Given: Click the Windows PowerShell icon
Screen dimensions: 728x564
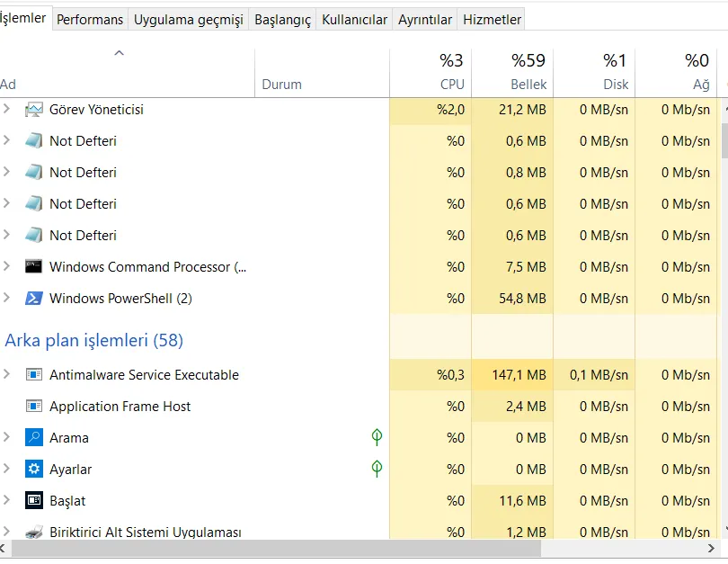Looking at the screenshot, I should [x=34, y=299].
